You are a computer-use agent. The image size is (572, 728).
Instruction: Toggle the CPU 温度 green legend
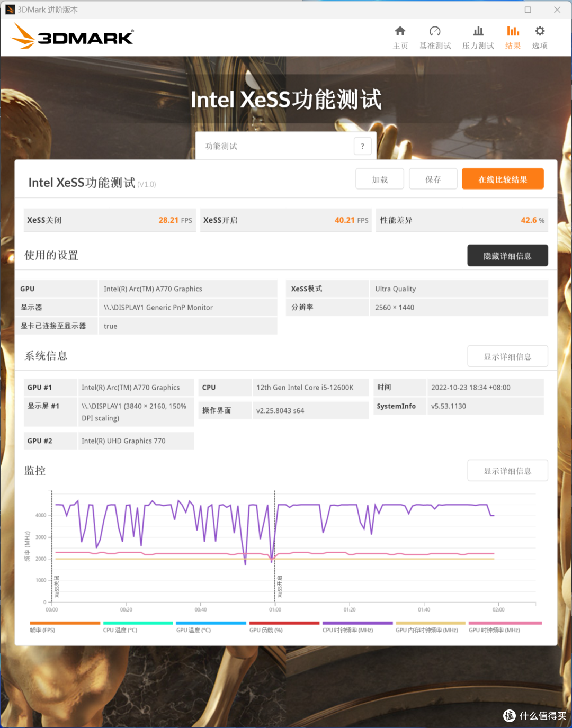[x=138, y=627]
